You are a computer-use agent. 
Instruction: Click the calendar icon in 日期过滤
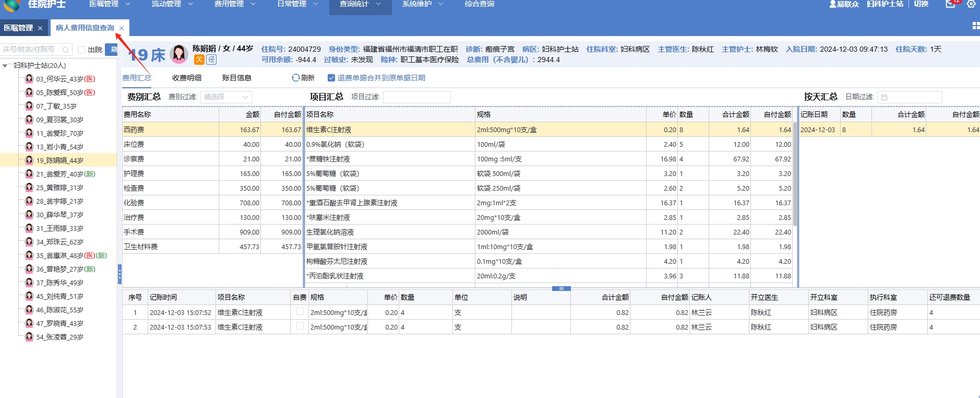884,97
